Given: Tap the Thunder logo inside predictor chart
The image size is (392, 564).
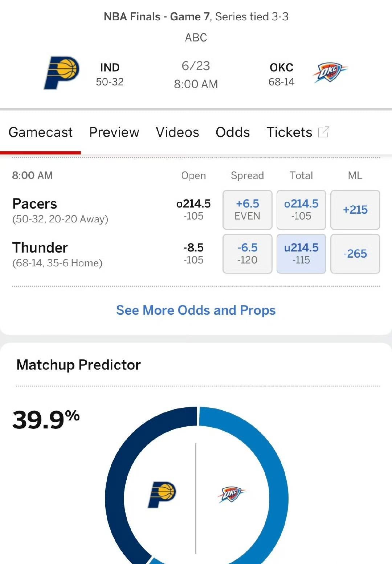Looking at the screenshot, I should (231, 494).
